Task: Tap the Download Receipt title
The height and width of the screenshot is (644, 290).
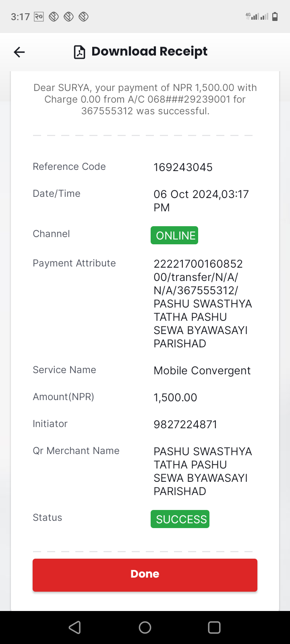Action: pos(149,52)
